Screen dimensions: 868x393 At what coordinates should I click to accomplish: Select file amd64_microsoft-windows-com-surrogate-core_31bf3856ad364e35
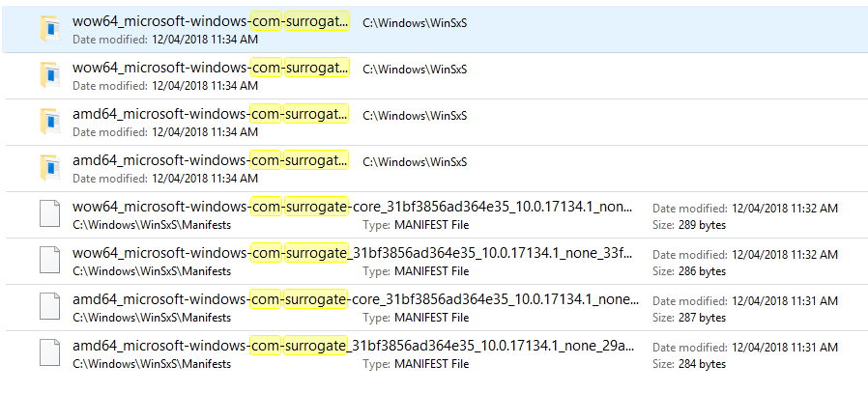tap(356, 300)
